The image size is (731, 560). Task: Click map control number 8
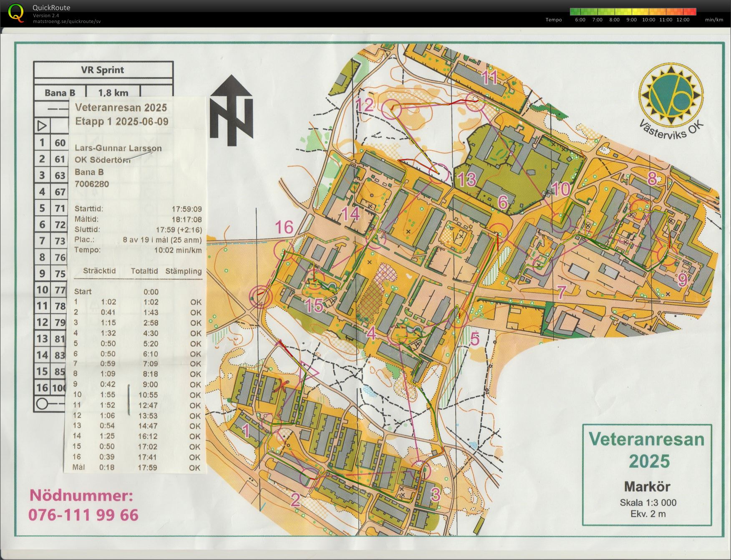(x=652, y=179)
